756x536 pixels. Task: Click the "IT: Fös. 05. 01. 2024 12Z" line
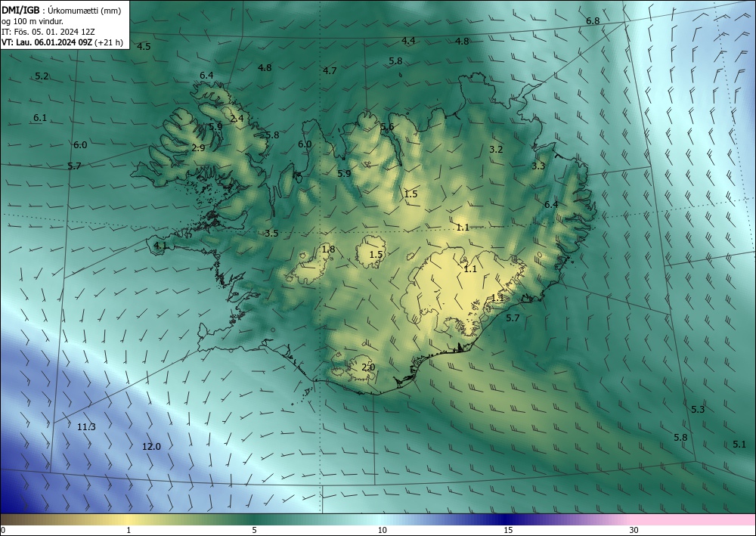coord(48,32)
